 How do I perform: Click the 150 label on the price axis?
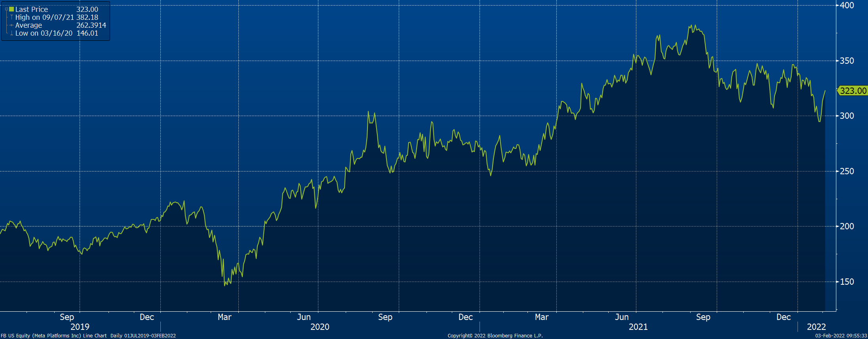847,282
